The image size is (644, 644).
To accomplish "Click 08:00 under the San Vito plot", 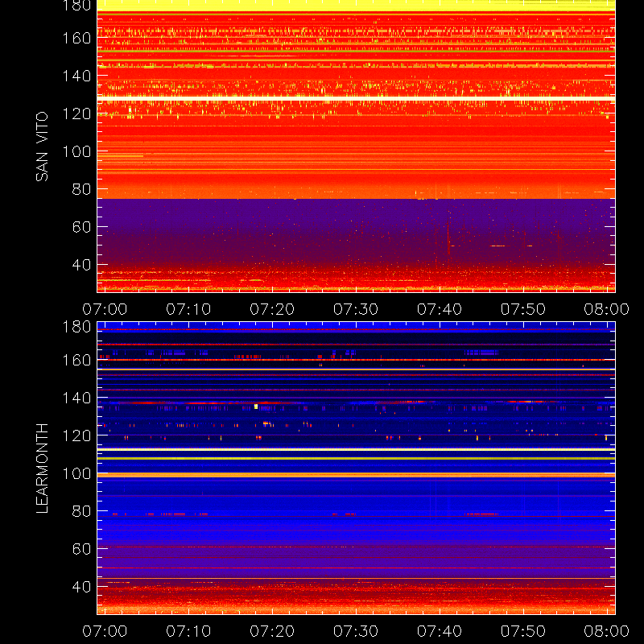I will pyautogui.click(x=607, y=309).
